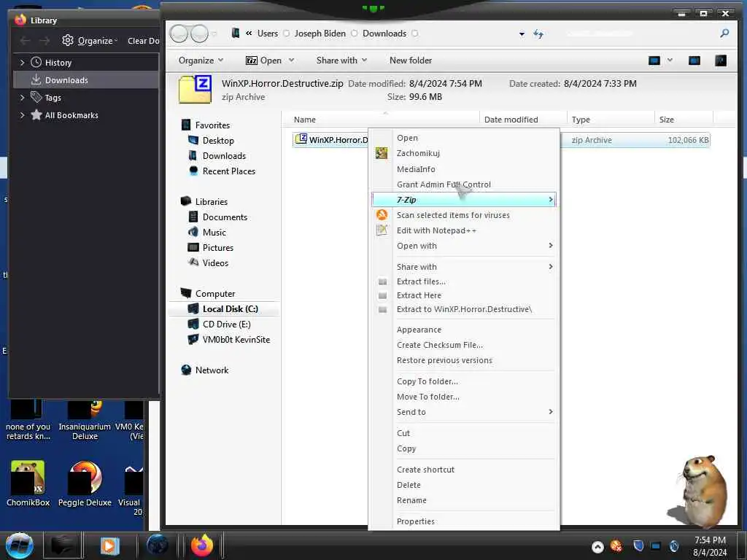This screenshot has height=560, width=747.
Task: Choose Delete in context menu
Action: point(409,485)
